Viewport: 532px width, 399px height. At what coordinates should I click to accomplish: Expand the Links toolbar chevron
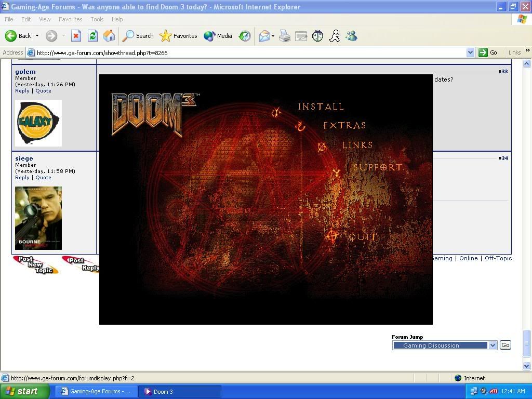coord(528,50)
